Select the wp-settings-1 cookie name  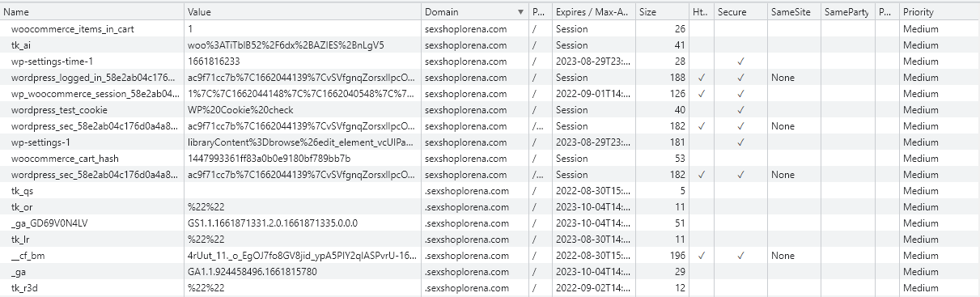pyautogui.click(x=40, y=142)
